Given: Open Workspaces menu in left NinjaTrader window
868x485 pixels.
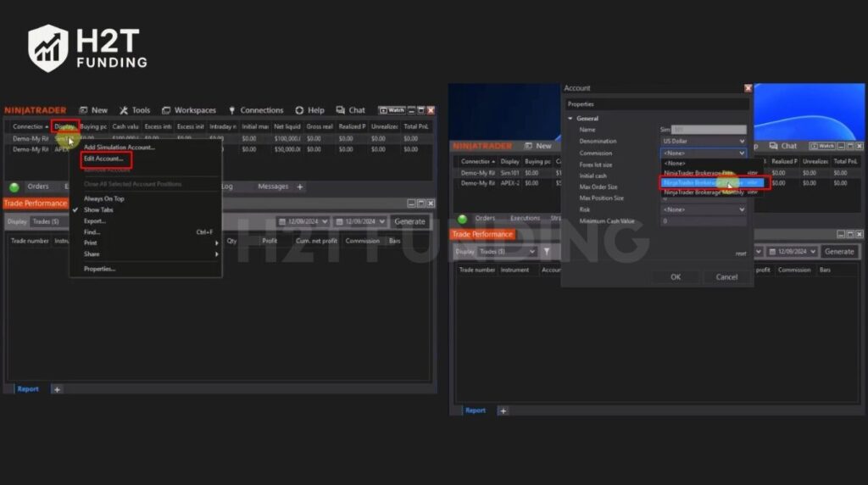Looking at the screenshot, I should [x=189, y=110].
